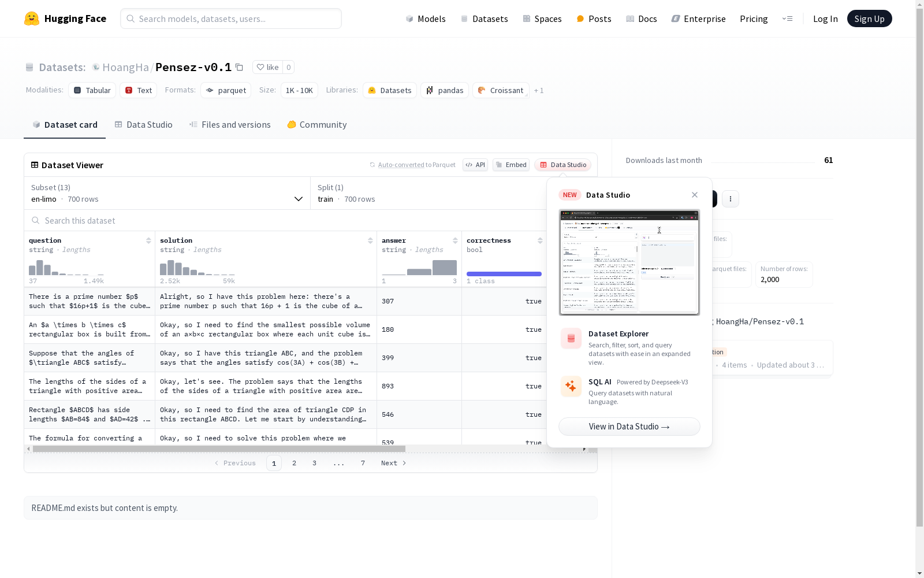Click the Next page button

click(393, 463)
